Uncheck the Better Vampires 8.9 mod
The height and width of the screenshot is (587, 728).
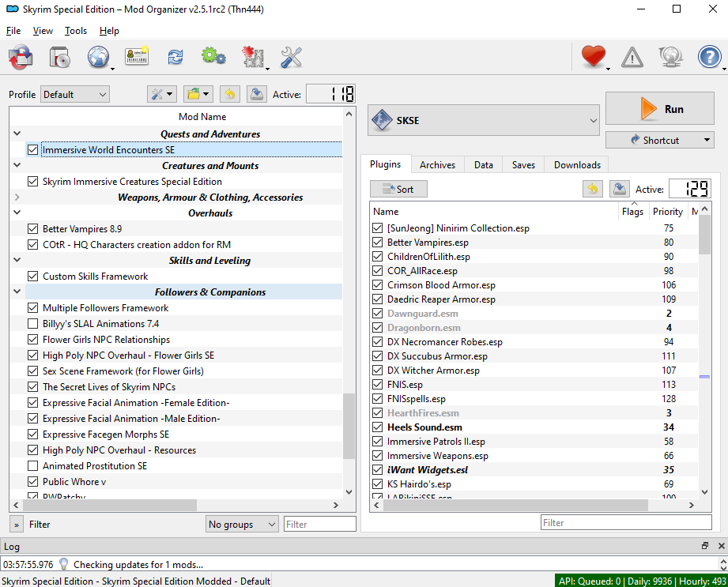click(x=32, y=229)
